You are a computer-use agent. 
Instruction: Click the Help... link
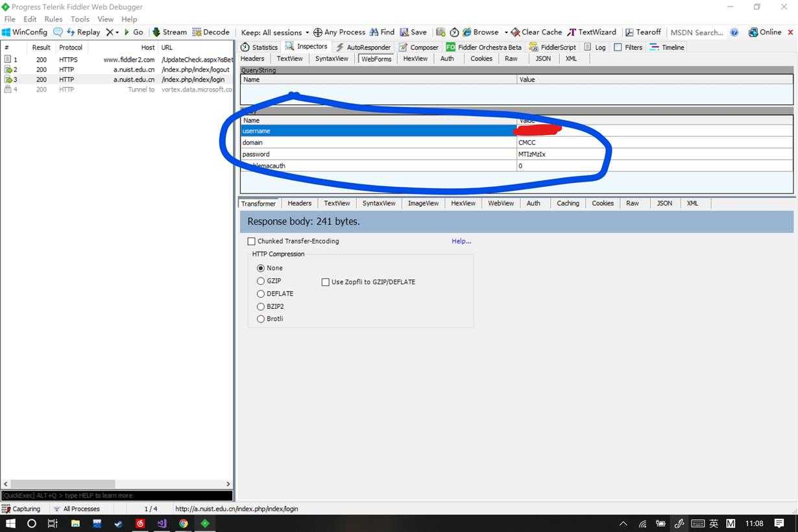click(x=461, y=241)
